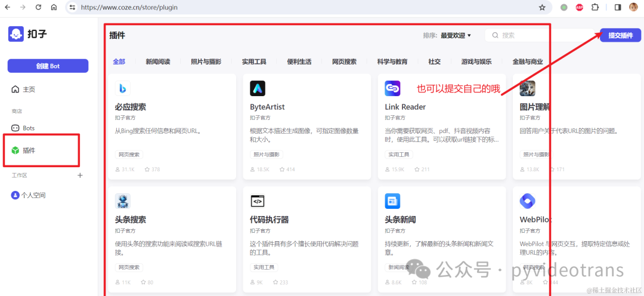Open the 最受欢迎 sort dropdown
This screenshot has height=296, width=644.
point(456,36)
